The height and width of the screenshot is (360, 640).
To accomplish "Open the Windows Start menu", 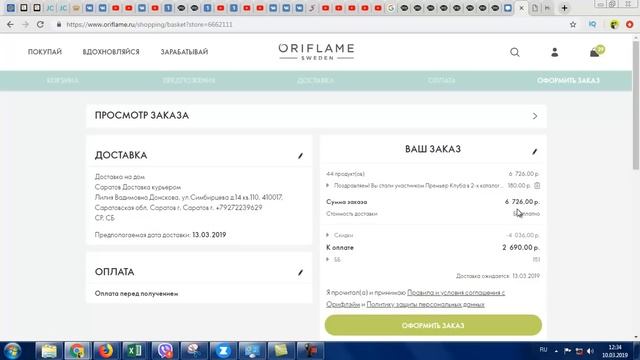I will pyautogui.click(x=12, y=351).
